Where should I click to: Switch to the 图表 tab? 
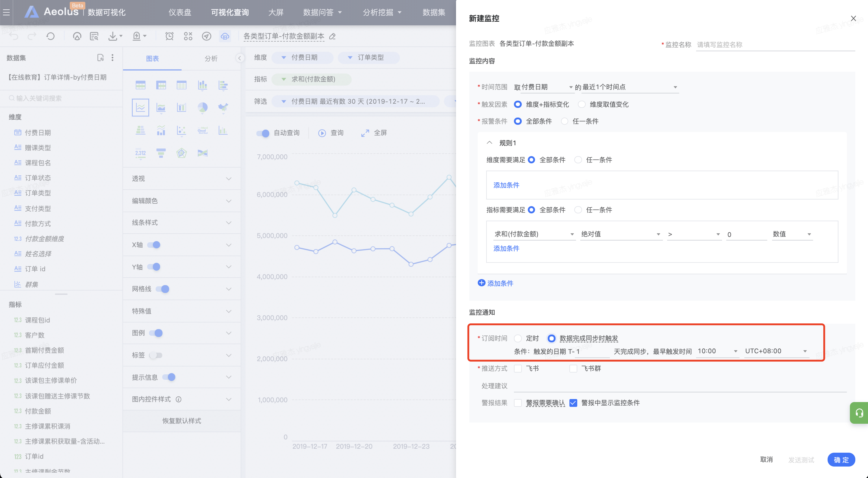point(152,58)
